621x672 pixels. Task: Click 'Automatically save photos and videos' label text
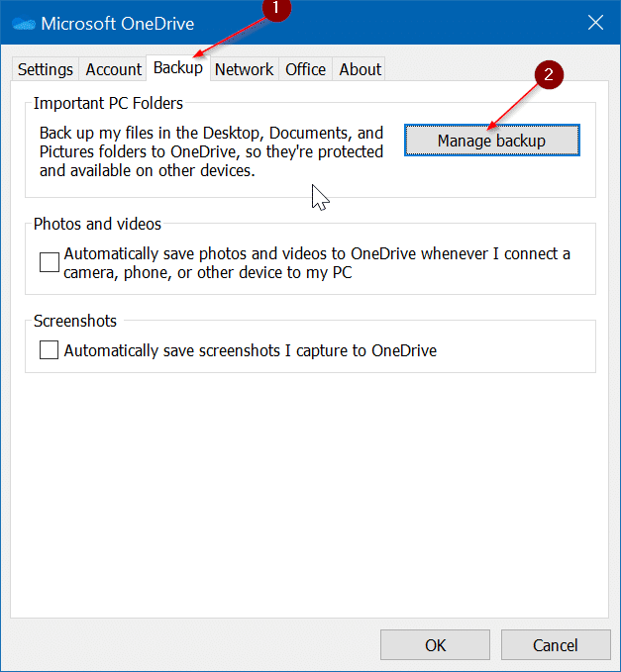pyautogui.click(x=317, y=263)
